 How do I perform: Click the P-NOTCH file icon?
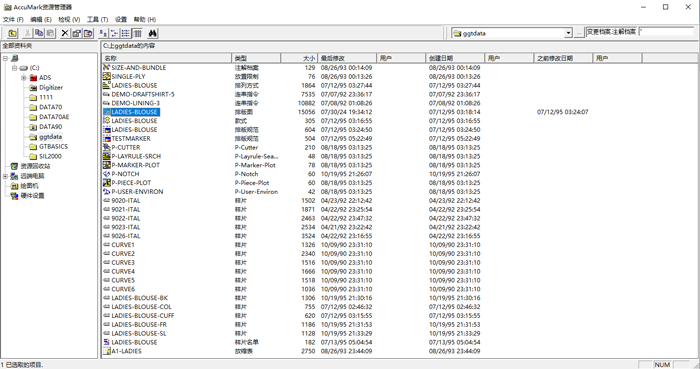coord(107,174)
